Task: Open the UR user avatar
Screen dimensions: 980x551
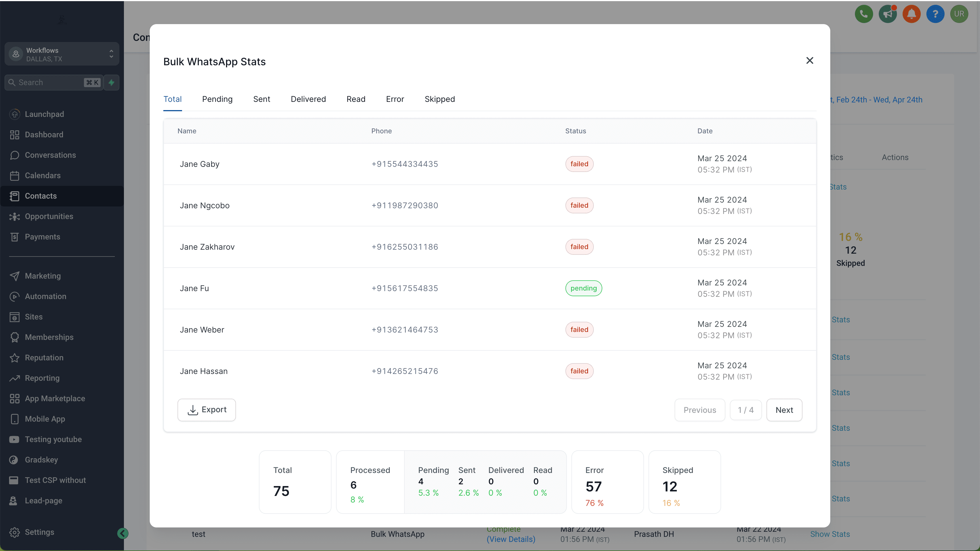Action: click(x=959, y=14)
